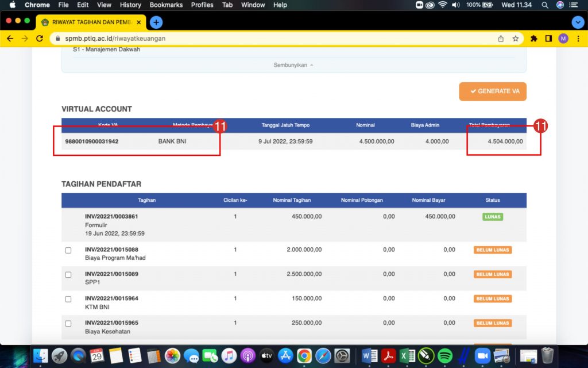This screenshot has width=588, height=368.
Task: Click Creative Cloud menu bar icon
Action: click(430, 5)
